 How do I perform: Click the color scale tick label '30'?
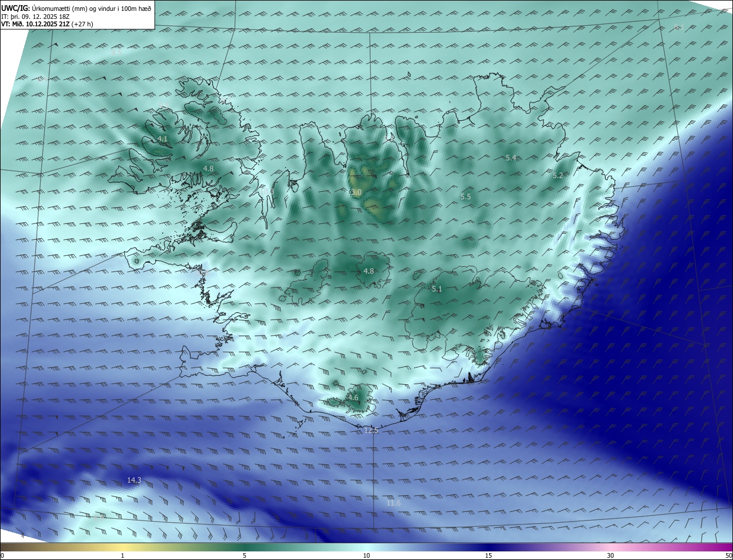pos(610,555)
